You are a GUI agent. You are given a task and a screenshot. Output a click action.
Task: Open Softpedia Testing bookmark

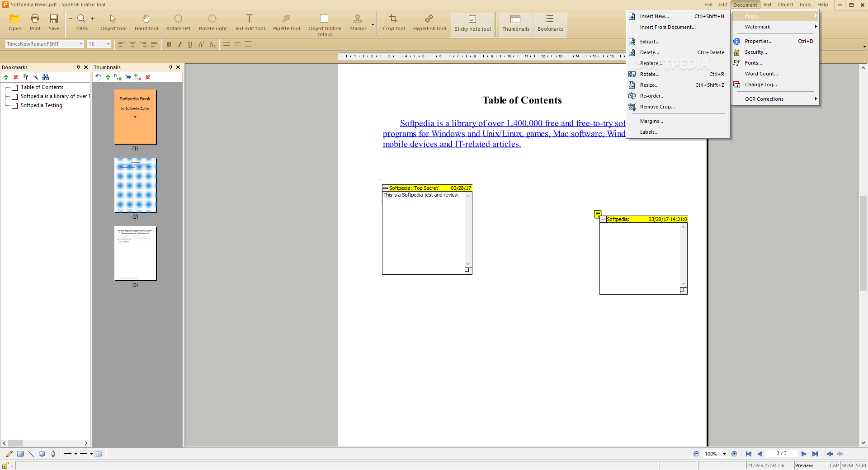pos(42,105)
